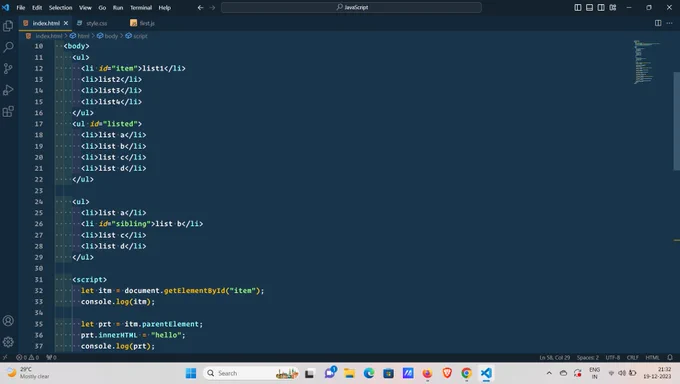680x384 pixels.
Task: Change indentation via Spaces: 2
Action: pos(588,358)
